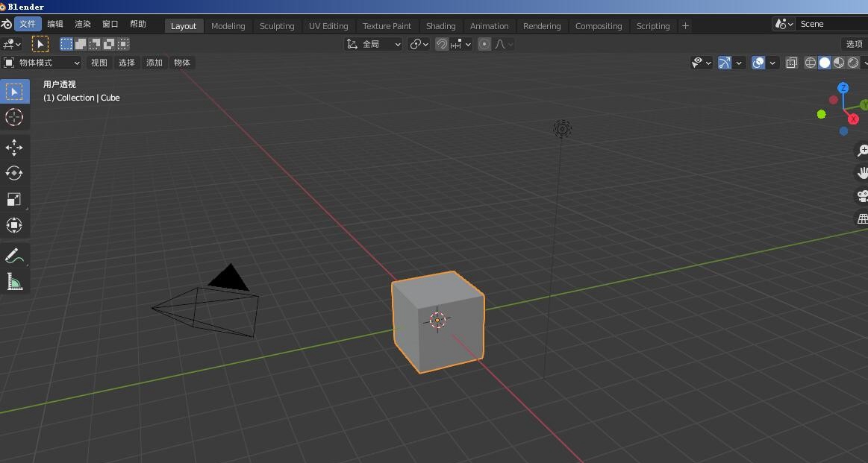Switch to the UV Editing workspace tab

328,26
